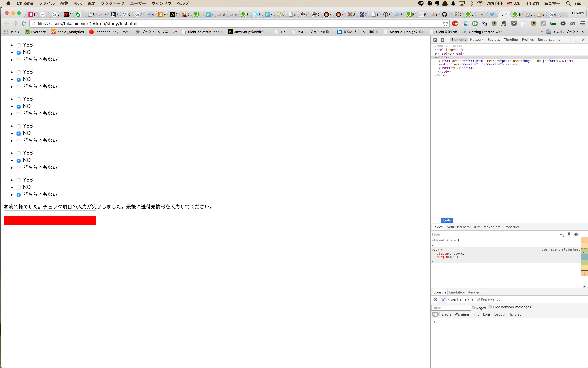Screen dimensions: 588x368
Task: Expand the head element node
Action: tap(436, 54)
